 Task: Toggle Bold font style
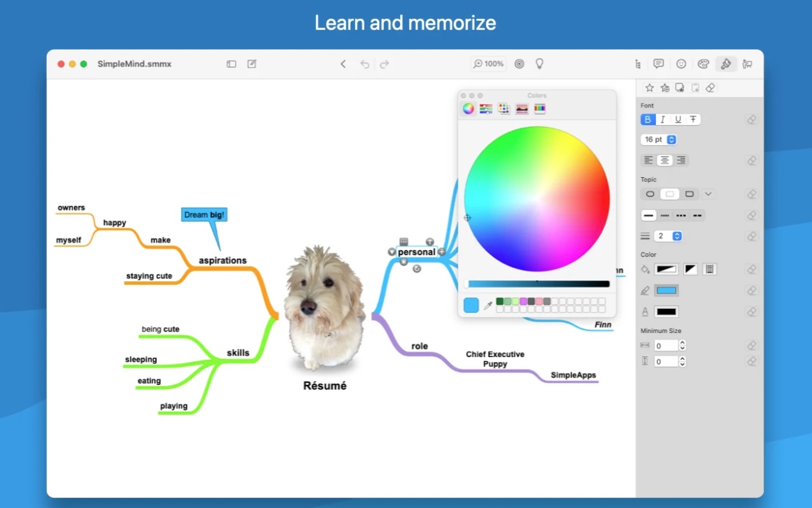tap(648, 120)
